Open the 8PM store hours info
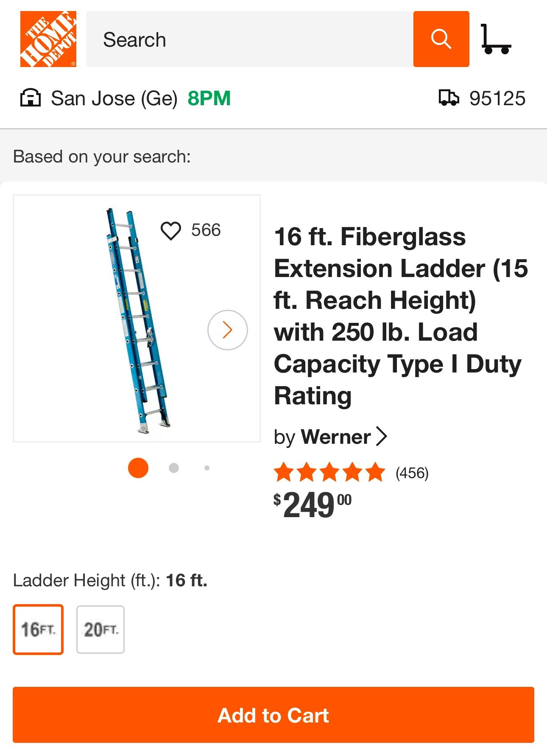The width and height of the screenshot is (547, 756). [x=209, y=98]
